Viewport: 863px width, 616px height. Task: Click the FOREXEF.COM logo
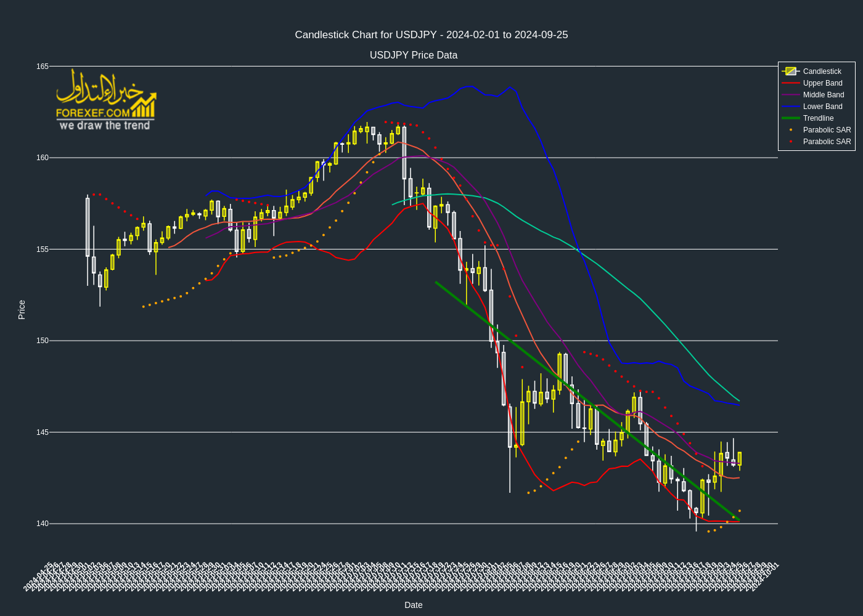106,100
